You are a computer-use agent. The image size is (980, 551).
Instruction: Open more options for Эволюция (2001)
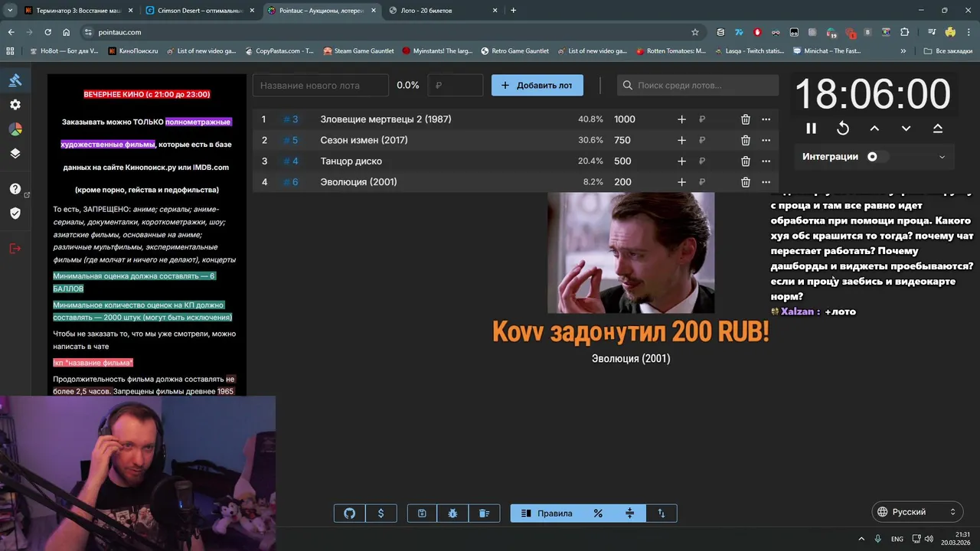(x=766, y=182)
